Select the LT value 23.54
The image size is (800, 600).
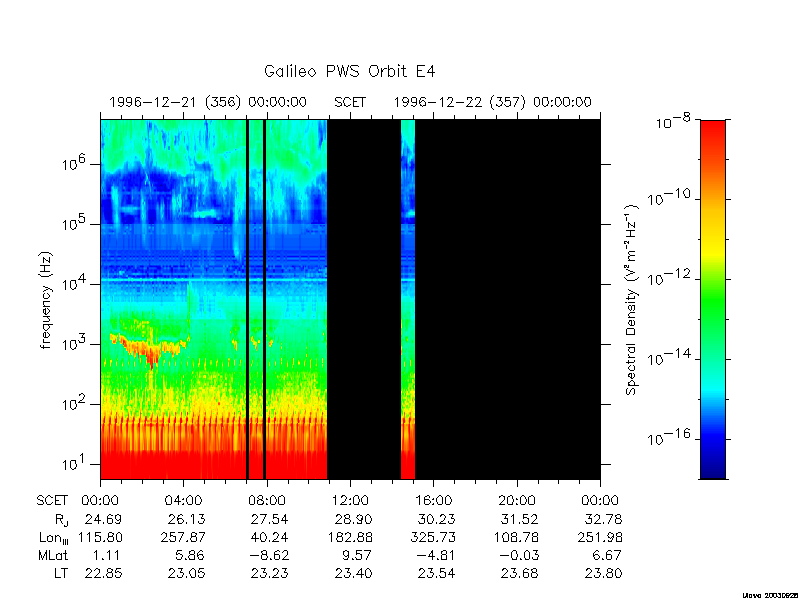437,573
